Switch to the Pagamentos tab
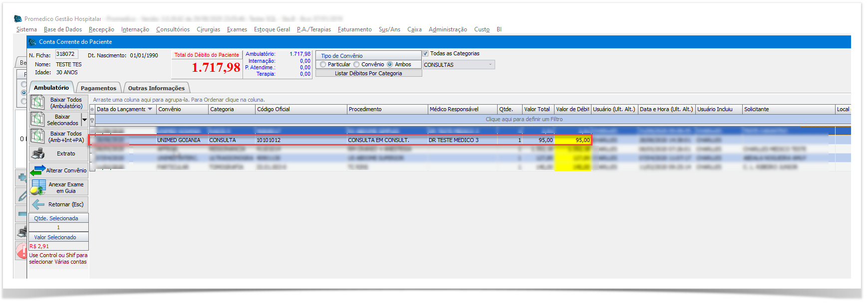 [x=98, y=88]
